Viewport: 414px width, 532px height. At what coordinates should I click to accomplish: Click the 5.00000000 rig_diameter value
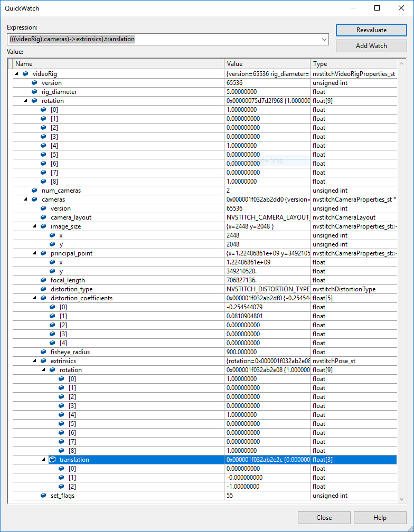click(x=242, y=92)
